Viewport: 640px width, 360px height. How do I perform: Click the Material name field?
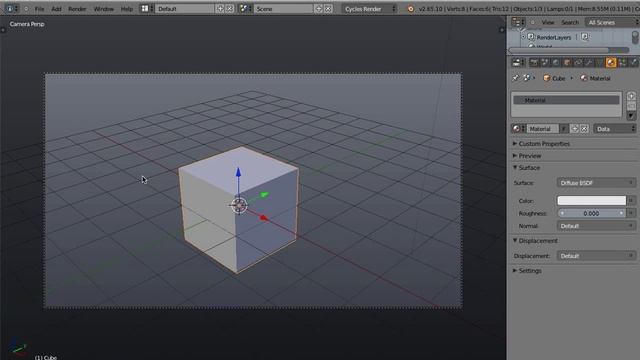[x=542, y=129]
